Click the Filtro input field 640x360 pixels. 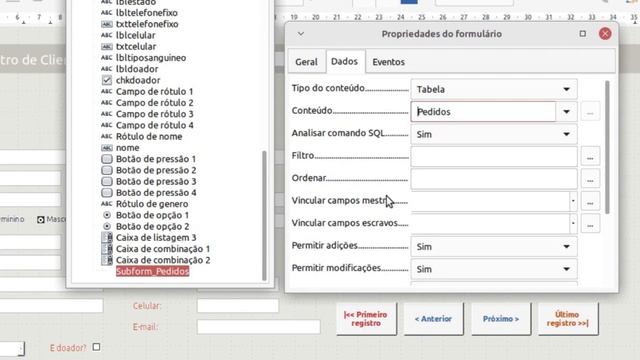(x=494, y=156)
